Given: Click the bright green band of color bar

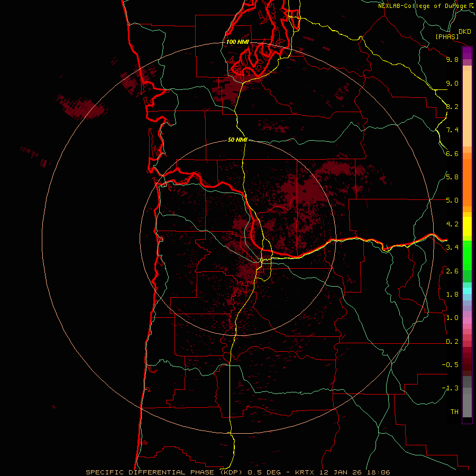Looking at the screenshot, I should (467, 255).
